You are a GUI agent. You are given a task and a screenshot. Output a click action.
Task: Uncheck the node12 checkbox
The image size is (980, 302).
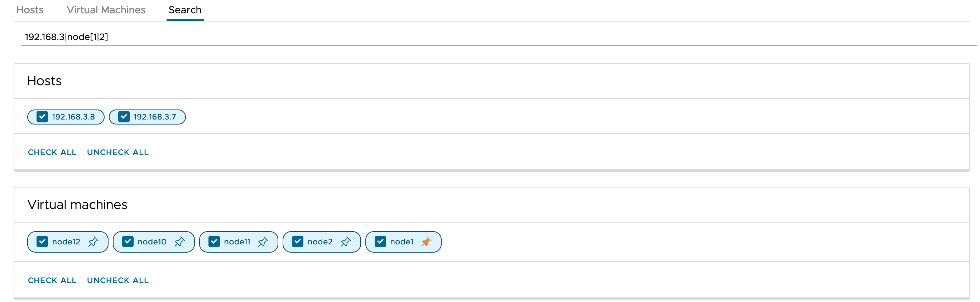[x=42, y=242]
